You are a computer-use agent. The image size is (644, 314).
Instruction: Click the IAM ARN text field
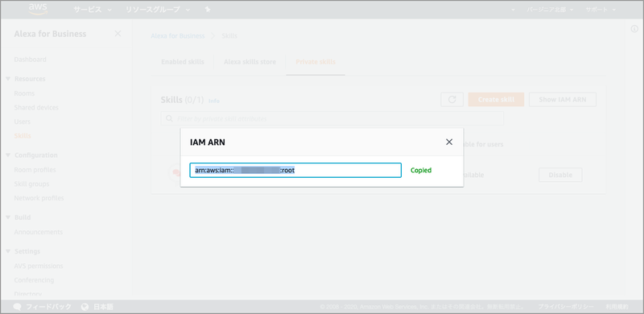pyautogui.click(x=295, y=170)
